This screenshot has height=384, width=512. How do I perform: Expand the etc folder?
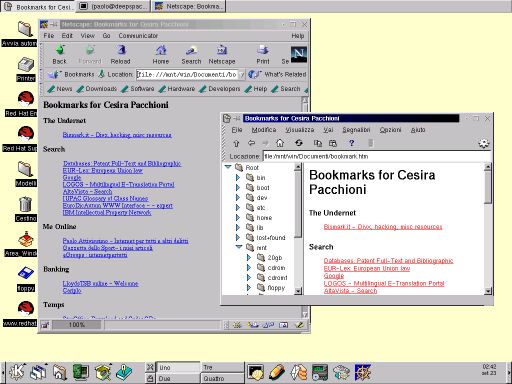click(x=238, y=208)
